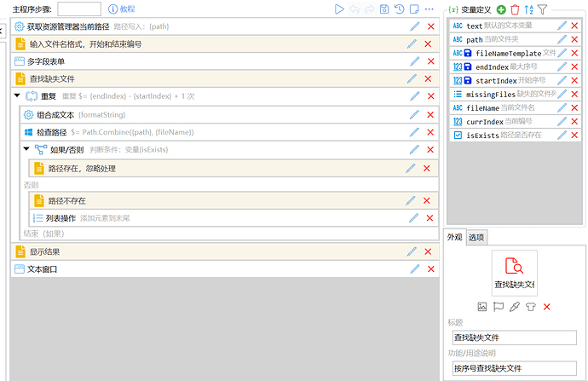The image size is (588, 381).
Task: Remove the appearance icon using red X
Action: click(x=546, y=306)
